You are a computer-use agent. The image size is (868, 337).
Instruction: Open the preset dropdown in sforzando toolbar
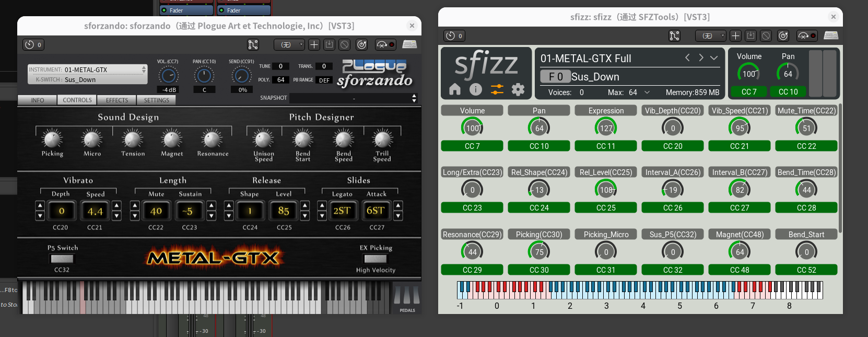[x=289, y=45]
